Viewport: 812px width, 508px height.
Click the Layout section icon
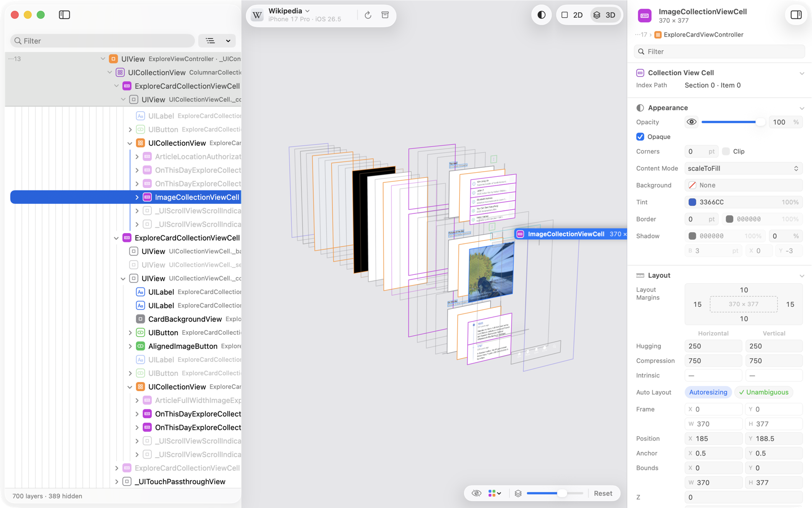(x=640, y=275)
